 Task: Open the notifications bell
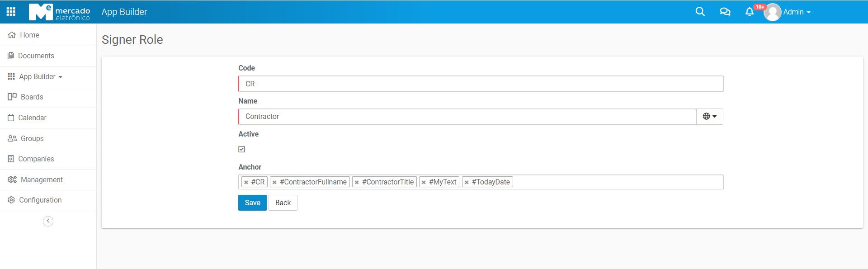coord(749,12)
